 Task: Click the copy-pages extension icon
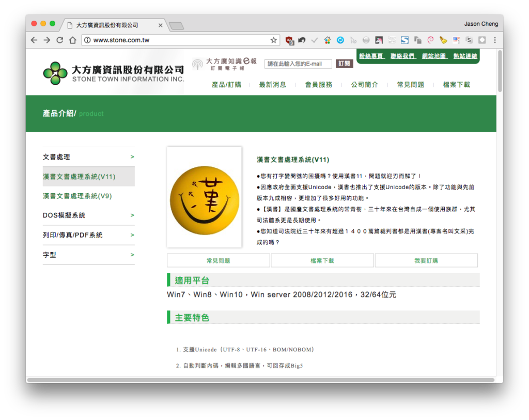tap(417, 40)
